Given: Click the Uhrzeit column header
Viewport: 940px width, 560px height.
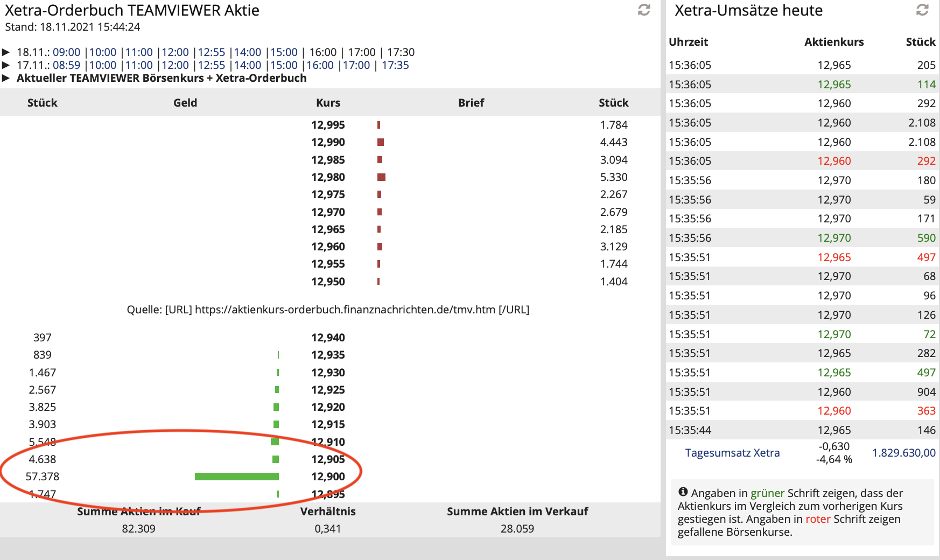Looking at the screenshot, I should pos(688,42).
